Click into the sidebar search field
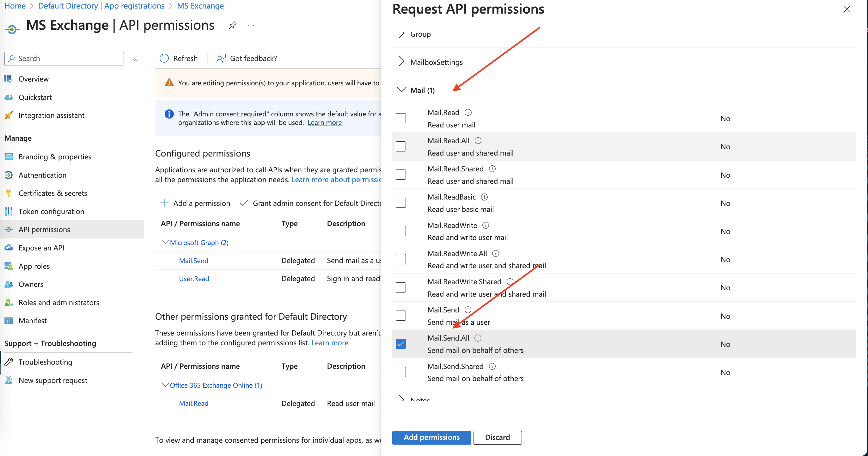The height and width of the screenshot is (456, 868). coord(64,58)
